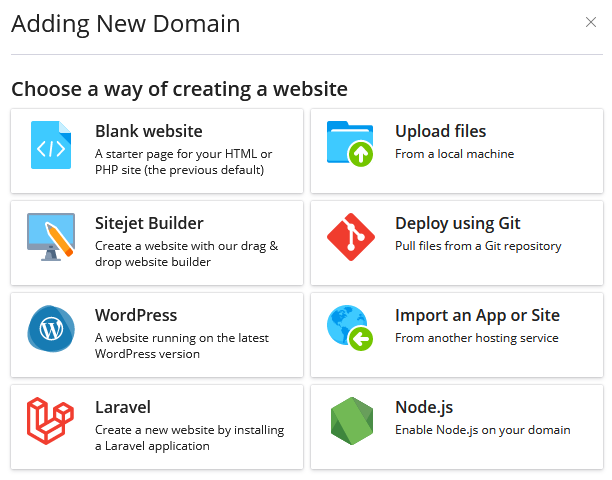Choose the WordPress logo icon
Screen dimensions: 612x480
tap(51, 329)
